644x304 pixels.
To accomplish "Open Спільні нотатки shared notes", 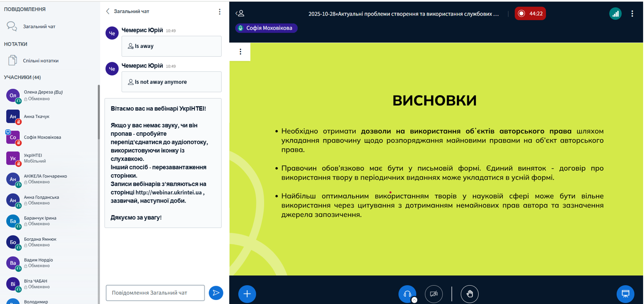I will click(x=40, y=60).
